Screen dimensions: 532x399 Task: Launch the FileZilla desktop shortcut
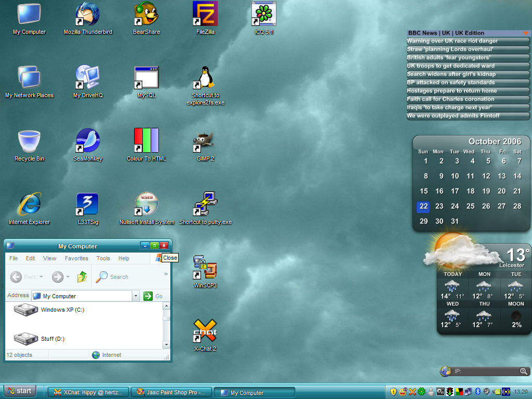(x=205, y=18)
